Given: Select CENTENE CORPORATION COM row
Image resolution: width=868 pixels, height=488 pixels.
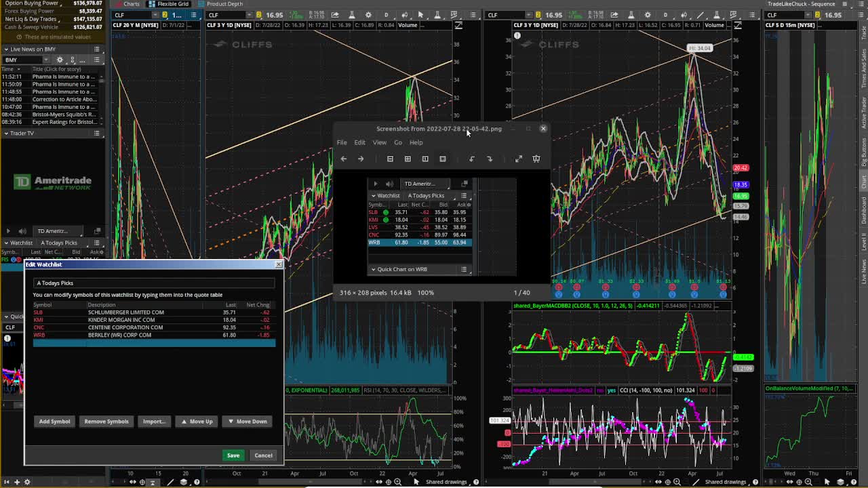Looking at the screenshot, I should [x=153, y=327].
